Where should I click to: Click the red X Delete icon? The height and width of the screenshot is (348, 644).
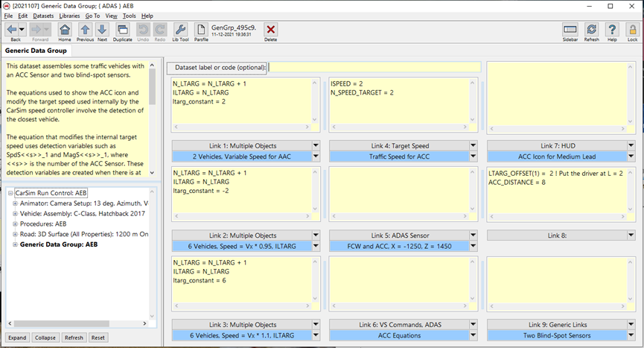271,30
